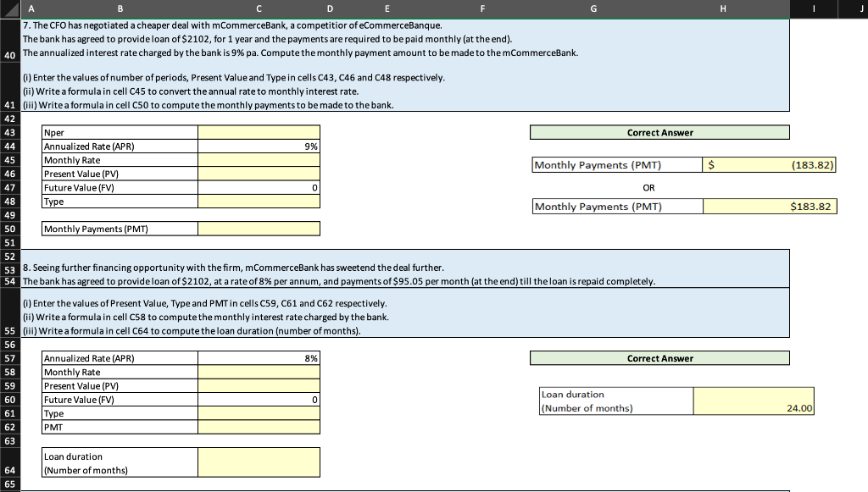Image resolution: width=868 pixels, height=492 pixels.
Task: Click 'Loan duration' label in row 64
Action: 120,462
